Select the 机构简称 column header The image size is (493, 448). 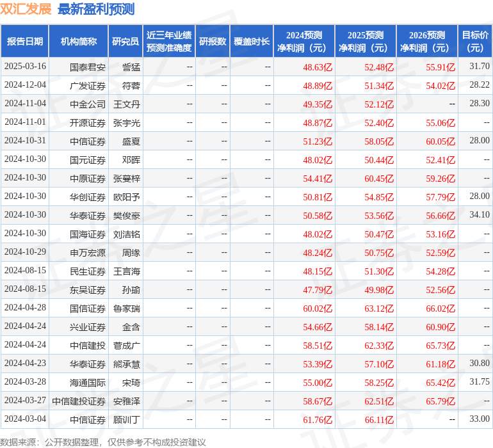tap(79, 41)
